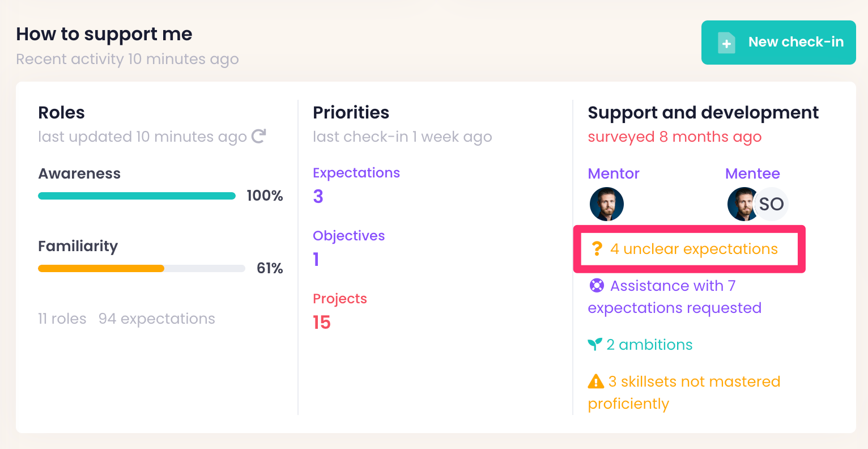Click the refresh icon beside roles last updated
This screenshot has height=449, width=868.
point(259,136)
